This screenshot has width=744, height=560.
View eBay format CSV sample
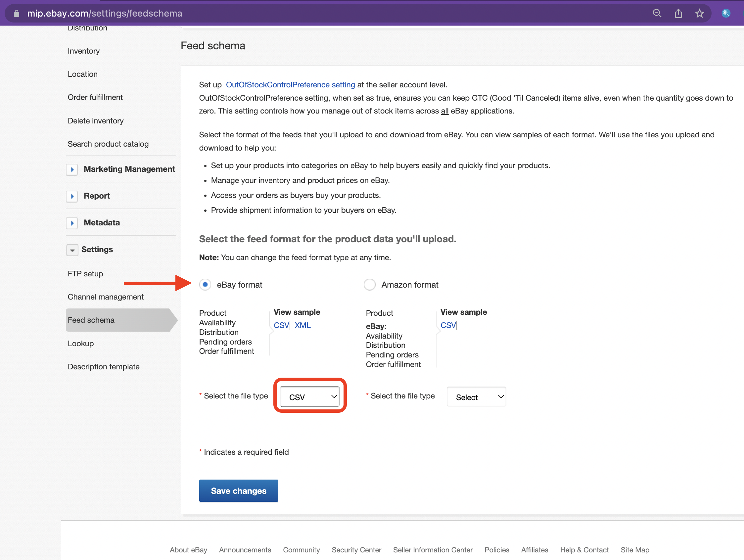(281, 325)
